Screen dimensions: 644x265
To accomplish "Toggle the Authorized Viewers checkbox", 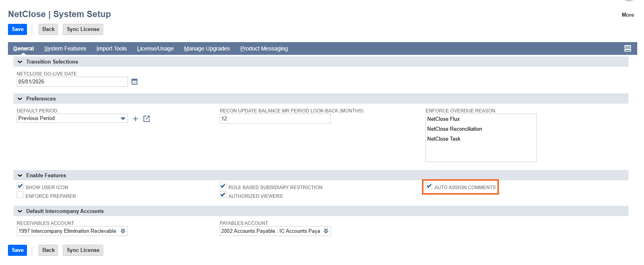I will click(x=223, y=195).
